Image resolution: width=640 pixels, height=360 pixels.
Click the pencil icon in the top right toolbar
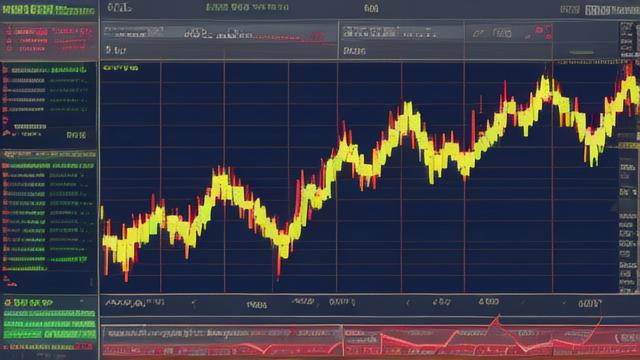(528, 37)
